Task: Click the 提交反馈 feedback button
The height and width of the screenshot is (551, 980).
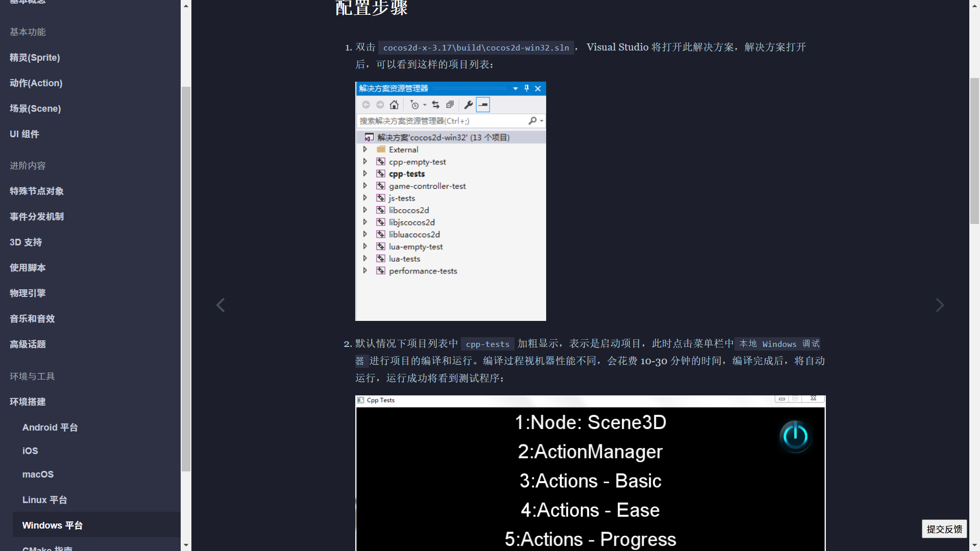Action: click(944, 529)
